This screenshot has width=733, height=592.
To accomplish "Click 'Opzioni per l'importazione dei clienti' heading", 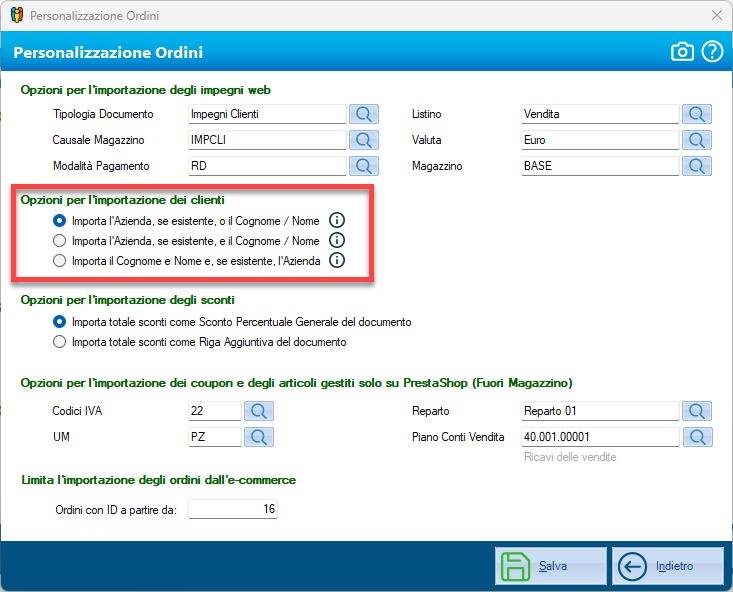I will pyautogui.click(x=122, y=200).
